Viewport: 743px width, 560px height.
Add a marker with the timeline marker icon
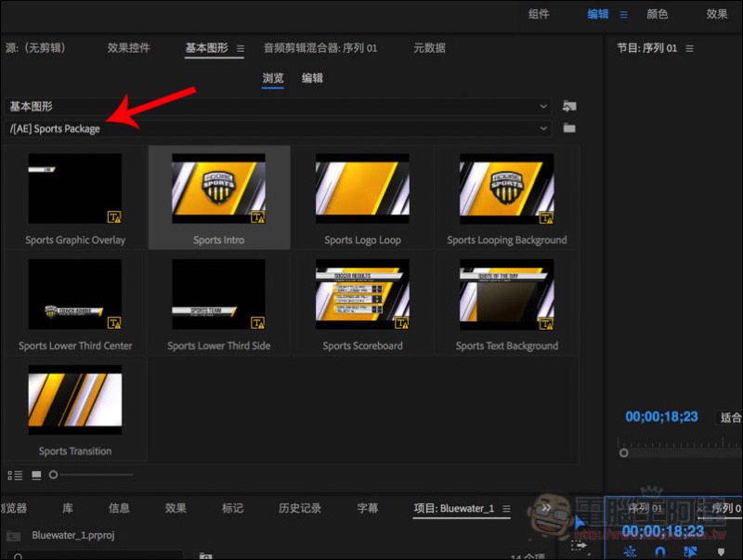(722, 552)
